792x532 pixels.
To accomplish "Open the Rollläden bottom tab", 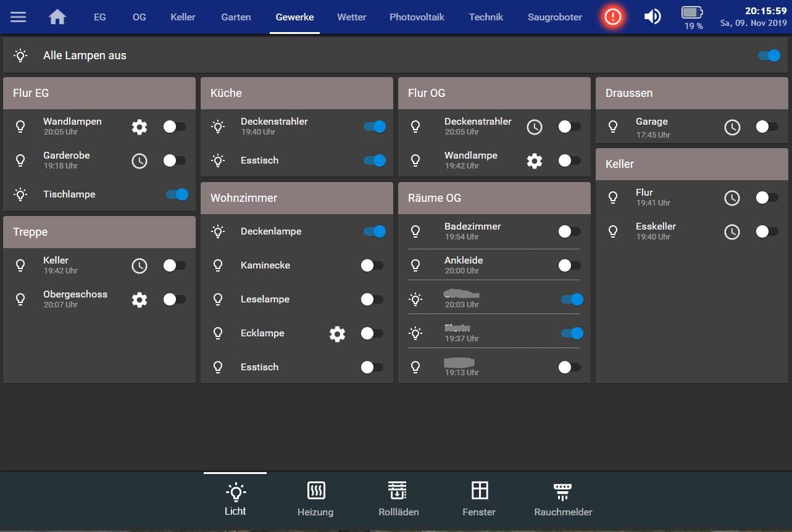I will [398, 499].
